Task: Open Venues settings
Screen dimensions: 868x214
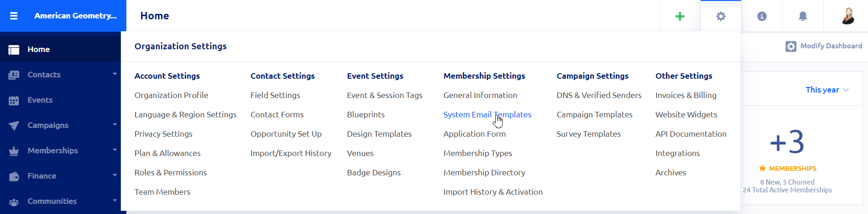Action: 360,153
